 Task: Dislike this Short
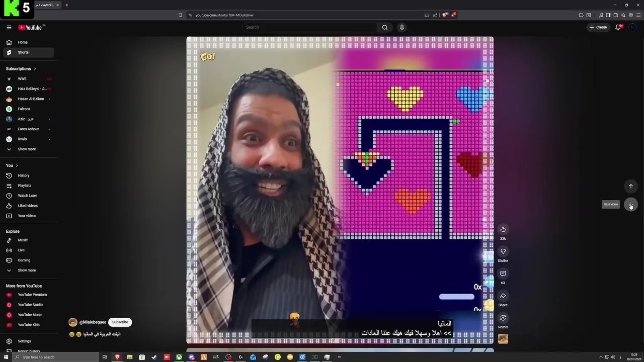[x=503, y=251]
